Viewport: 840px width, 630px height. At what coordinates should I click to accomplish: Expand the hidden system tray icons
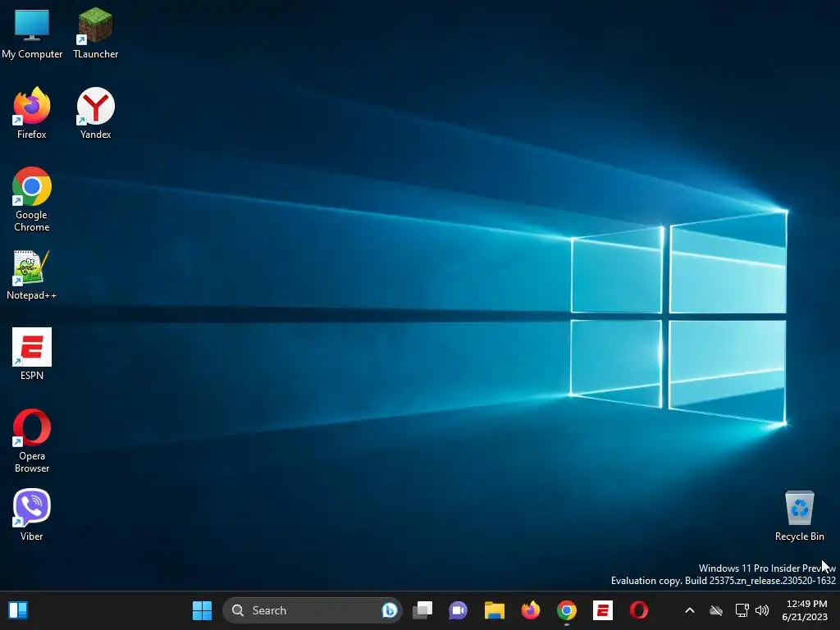(x=689, y=610)
